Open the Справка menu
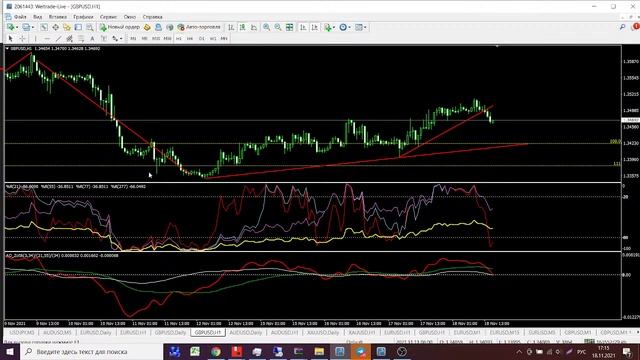The height and width of the screenshot is (360, 640). click(152, 17)
